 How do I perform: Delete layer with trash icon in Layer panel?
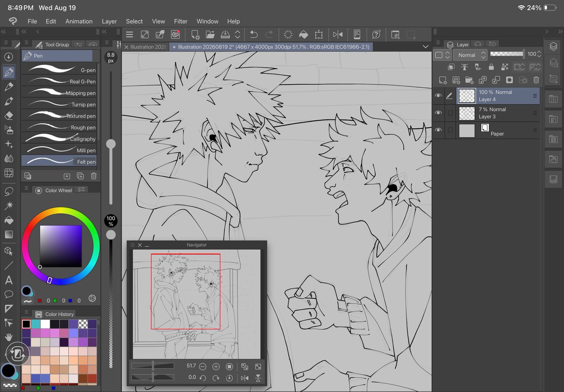tap(536, 80)
